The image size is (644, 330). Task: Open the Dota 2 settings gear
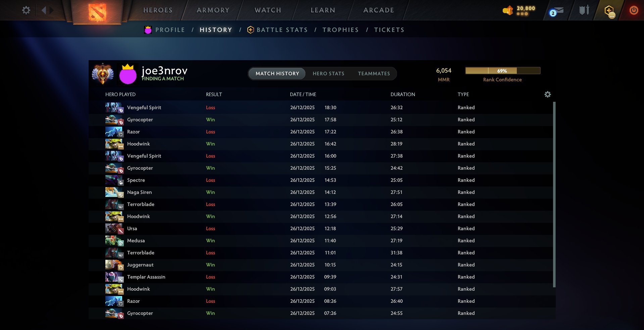click(26, 10)
